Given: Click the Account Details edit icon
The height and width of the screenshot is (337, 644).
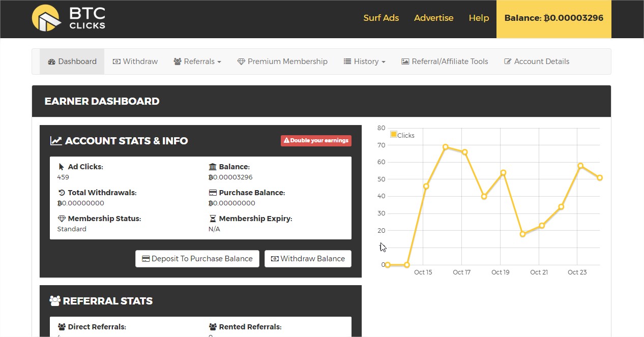Looking at the screenshot, I should tap(508, 62).
